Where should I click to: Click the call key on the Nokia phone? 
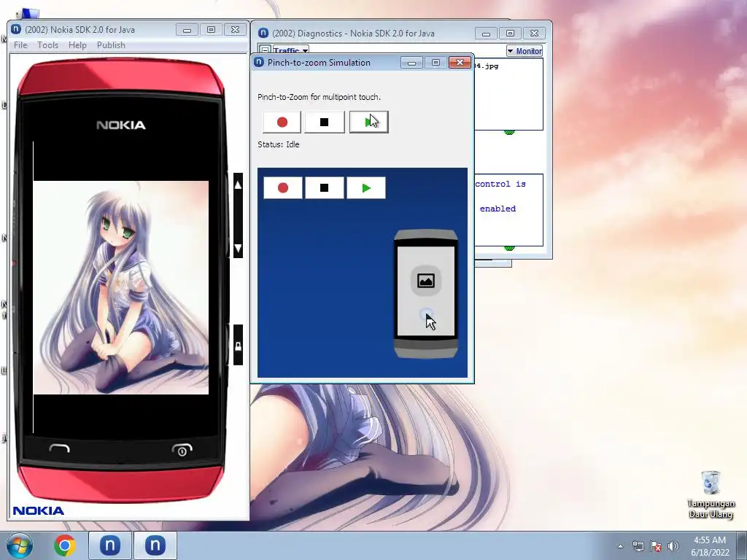(x=60, y=448)
